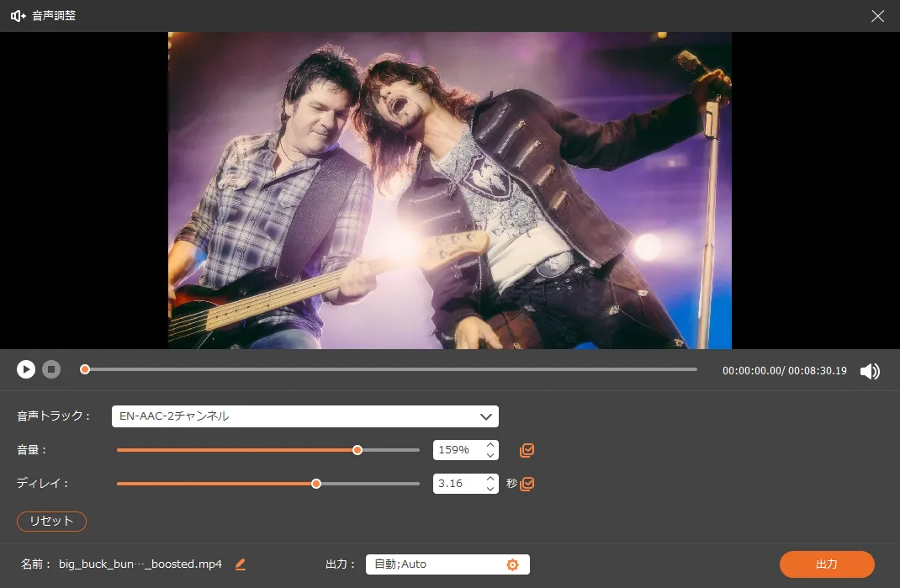Click the pencil icon to rename output file

tap(241, 564)
